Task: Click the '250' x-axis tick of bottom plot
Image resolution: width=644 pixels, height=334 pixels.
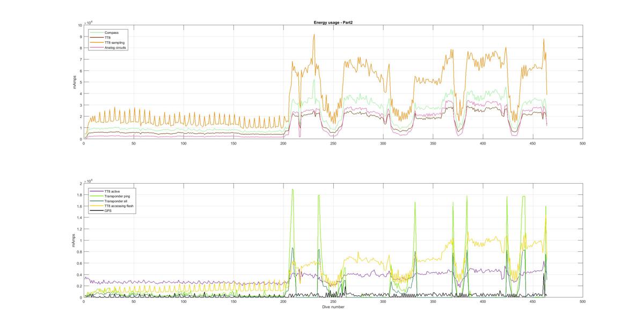Action: pos(333,302)
